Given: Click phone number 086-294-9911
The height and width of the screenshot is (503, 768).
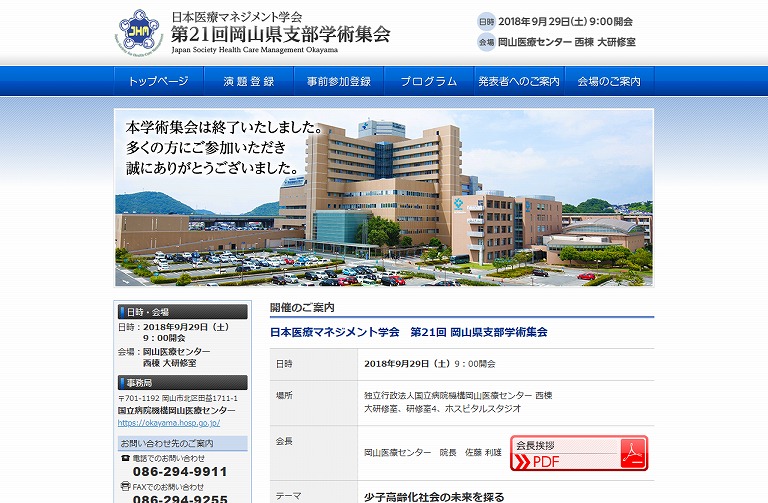Looking at the screenshot, I should [x=180, y=472].
